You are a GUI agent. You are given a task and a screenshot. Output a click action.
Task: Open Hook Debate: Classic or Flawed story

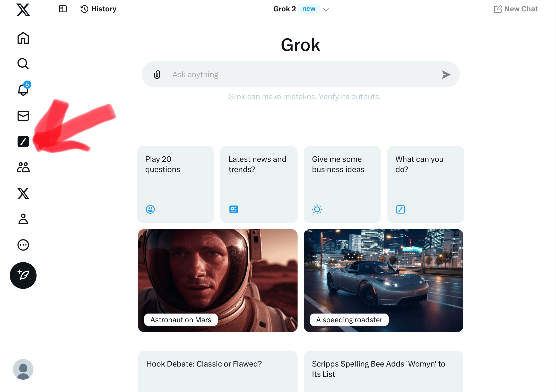pyautogui.click(x=218, y=371)
